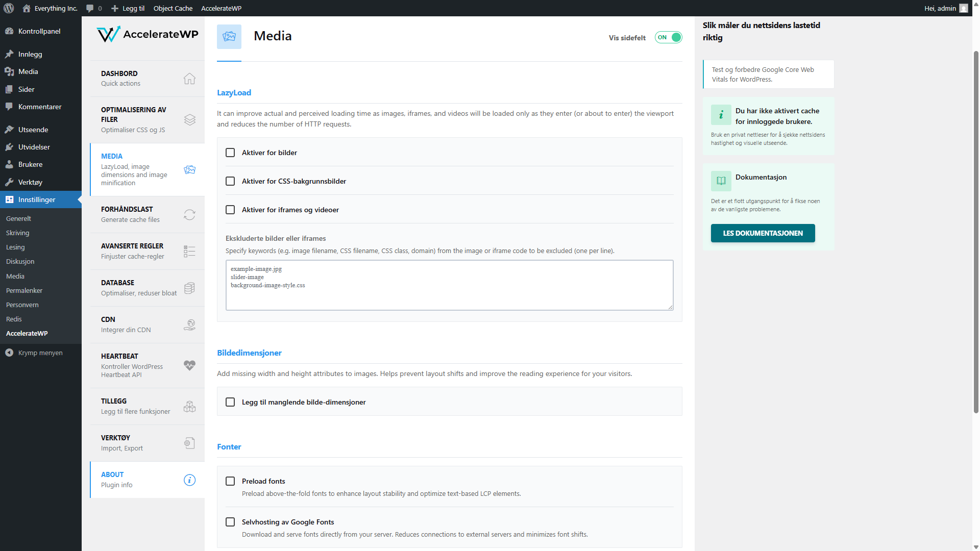The image size is (980, 551).
Task: Toggle the Vis sidefelt switch
Action: tap(668, 37)
